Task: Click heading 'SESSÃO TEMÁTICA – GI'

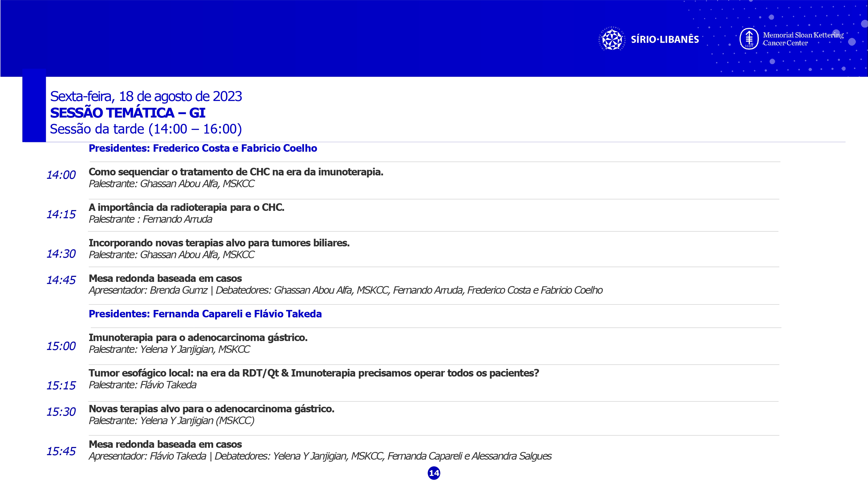Action: [x=128, y=113]
